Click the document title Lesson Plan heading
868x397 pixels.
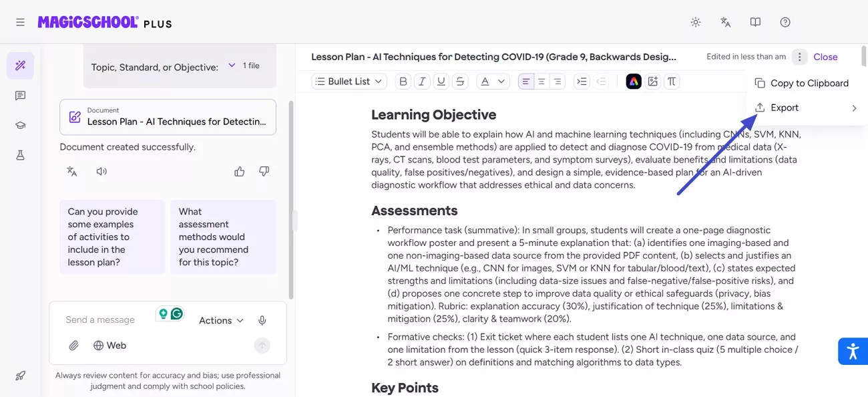click(x=494, y=57)
